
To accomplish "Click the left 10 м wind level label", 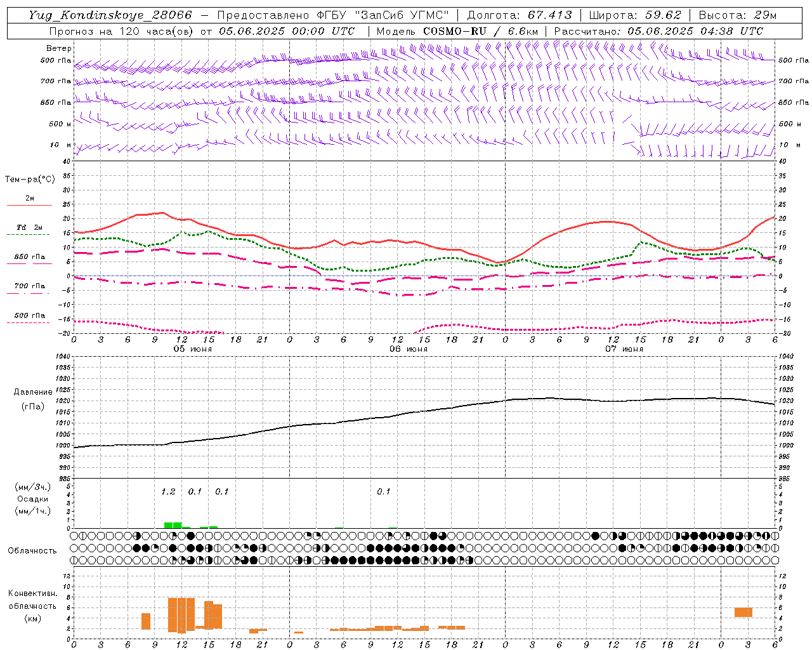I will 60,145.
